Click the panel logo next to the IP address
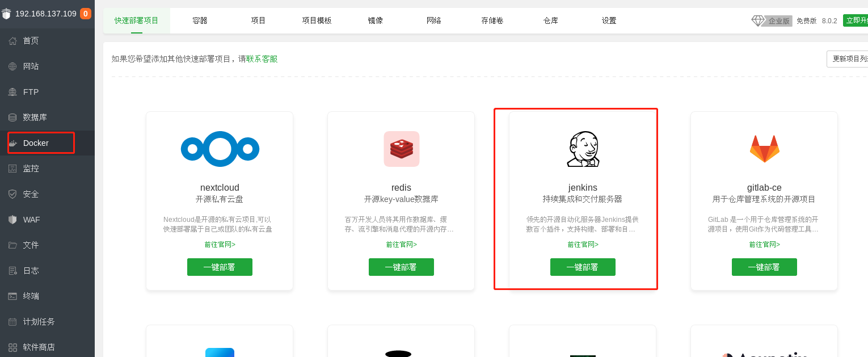Screen dimensions: 868x357 pos(6,14)
